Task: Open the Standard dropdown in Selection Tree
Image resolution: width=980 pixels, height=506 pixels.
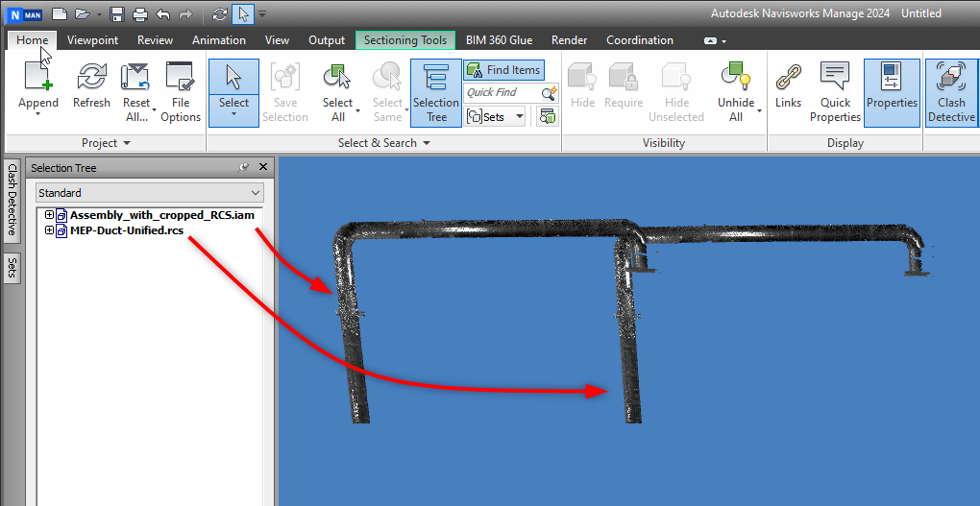Action: click(x=149, y=193)
